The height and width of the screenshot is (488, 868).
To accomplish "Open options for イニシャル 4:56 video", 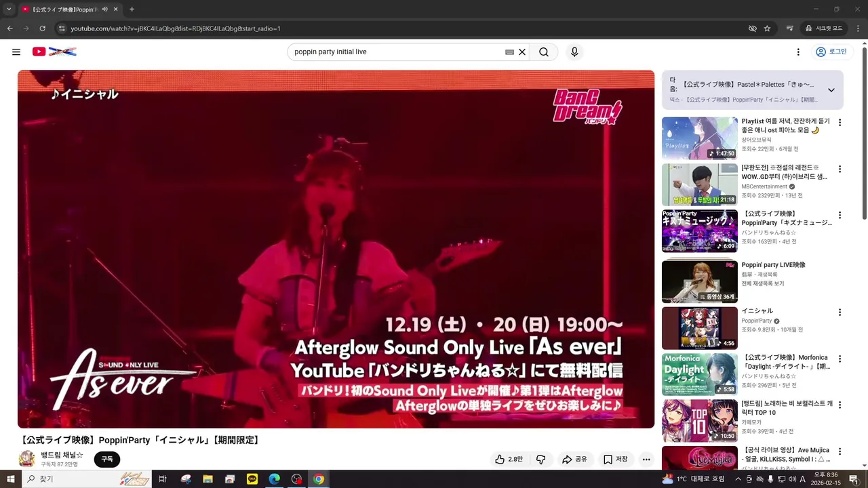I will 840,312.
